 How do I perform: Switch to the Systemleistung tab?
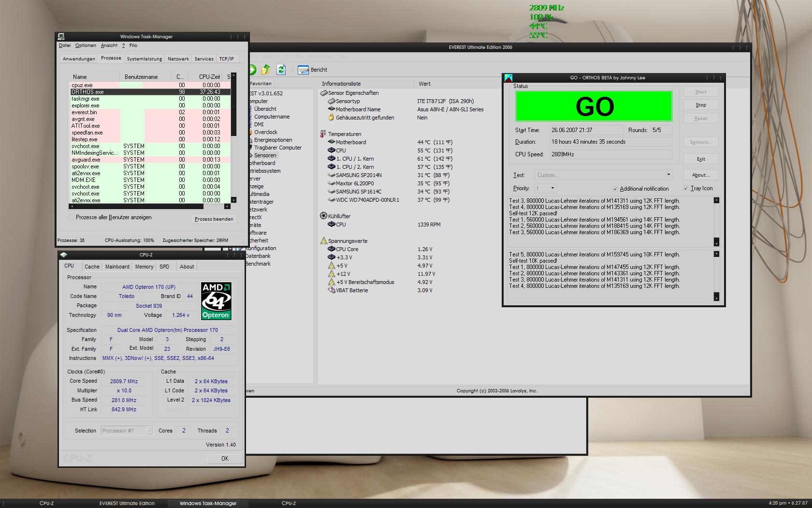coord(145,59)
